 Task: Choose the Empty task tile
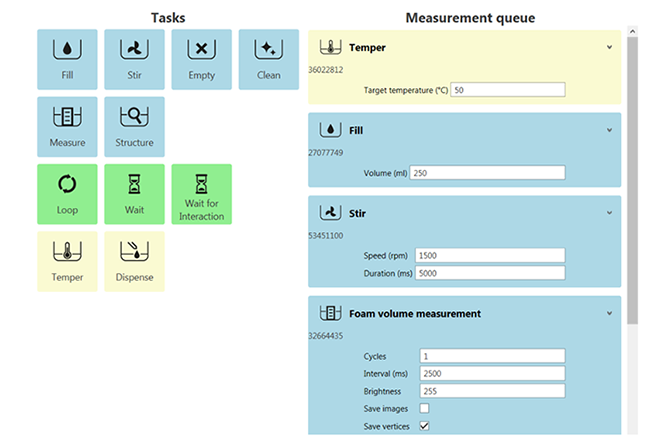coord(201,59)
